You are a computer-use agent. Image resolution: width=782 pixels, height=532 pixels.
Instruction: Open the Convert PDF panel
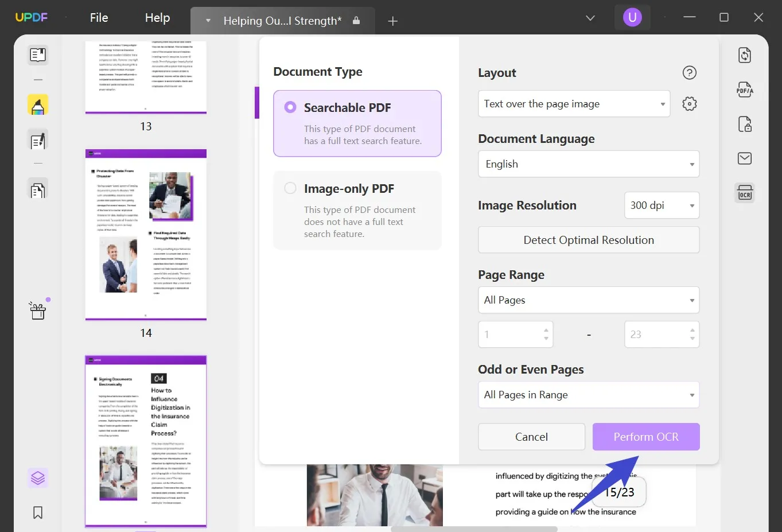(x=744, y=55)
